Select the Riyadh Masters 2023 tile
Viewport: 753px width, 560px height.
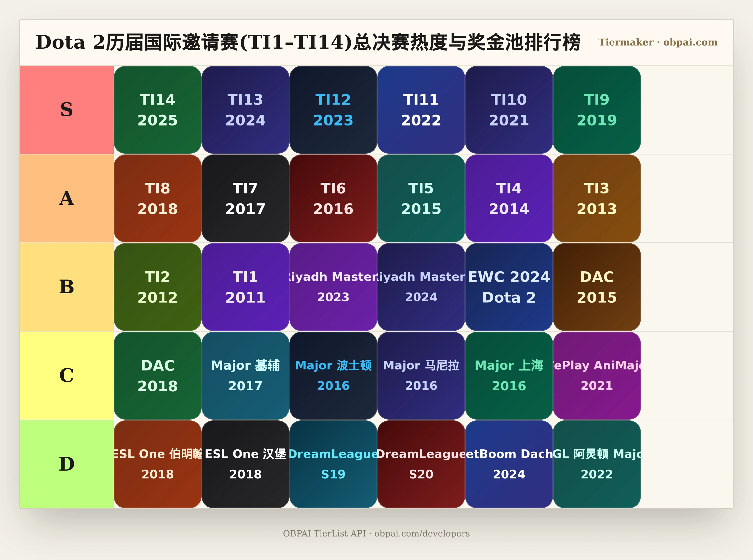pos(333,287)
